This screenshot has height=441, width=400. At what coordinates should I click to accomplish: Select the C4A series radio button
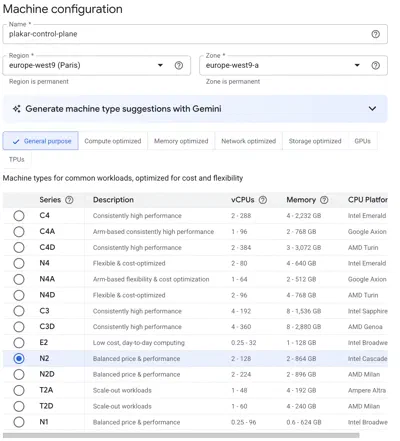pos(19,232)
